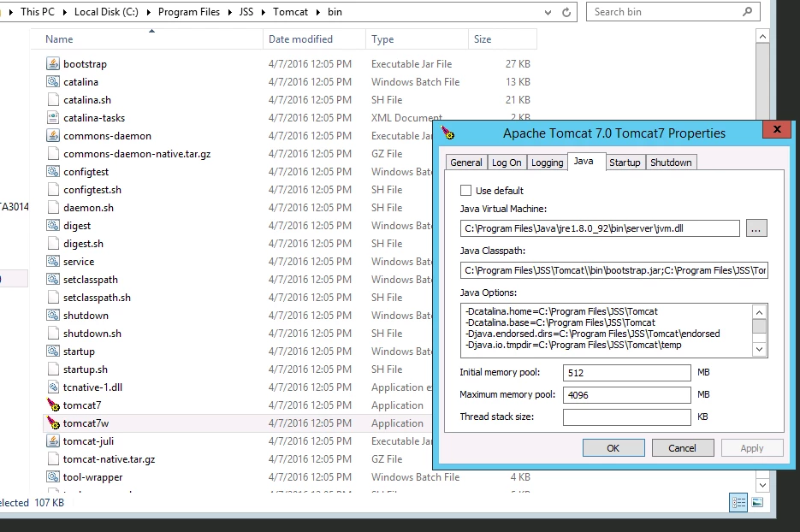Click the startup batch file icon

click(x=53, y=351)
